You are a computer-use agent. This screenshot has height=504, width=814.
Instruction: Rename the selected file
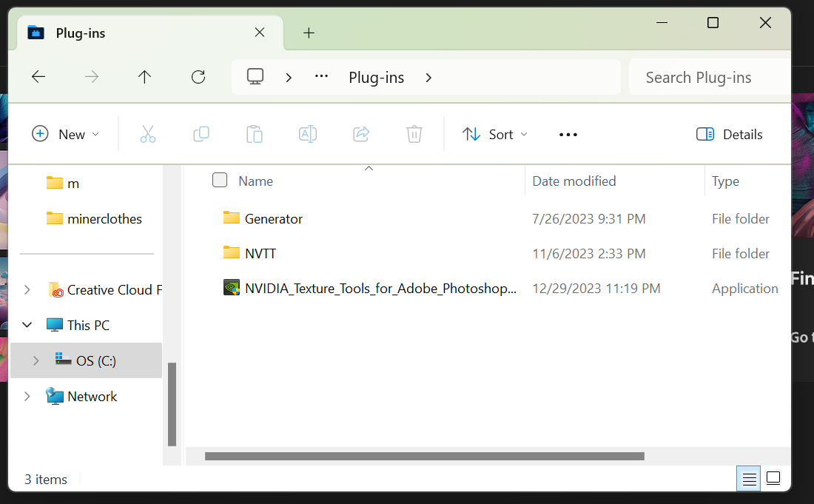pos(307,134)
